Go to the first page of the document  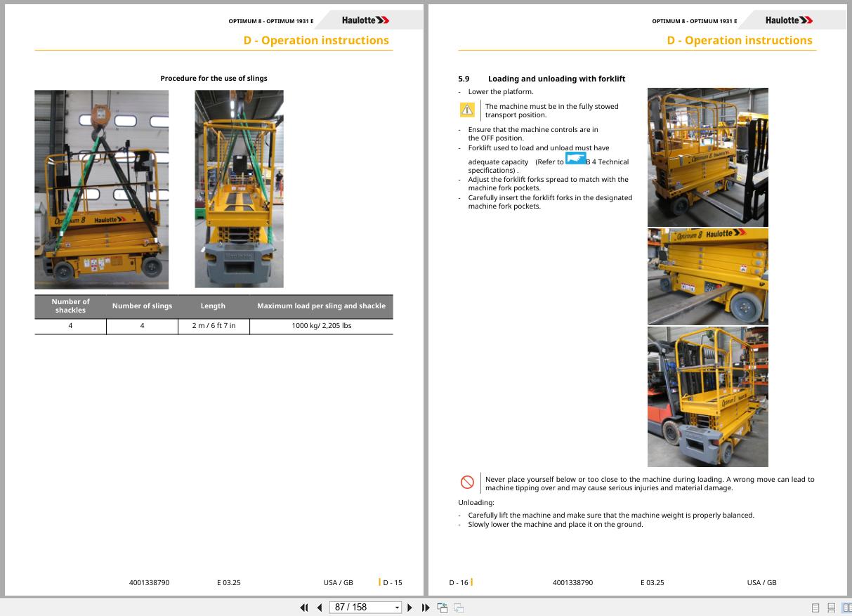click(x=303, y=608)
